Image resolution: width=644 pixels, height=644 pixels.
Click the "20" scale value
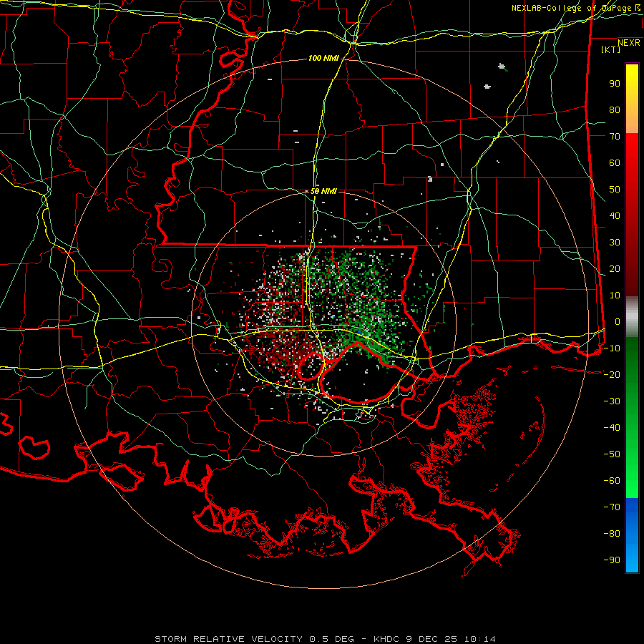click(x=615, y=268)
